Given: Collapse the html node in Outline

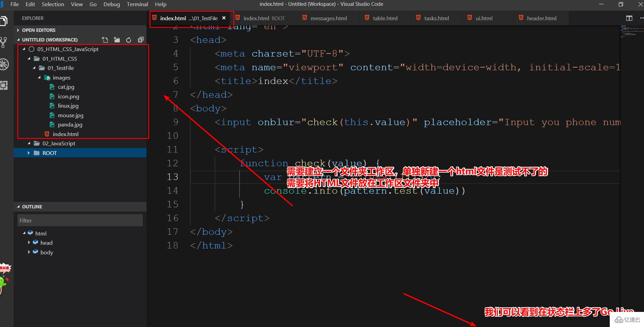Looking at the screenshot, I should click(x=24, y=233).
